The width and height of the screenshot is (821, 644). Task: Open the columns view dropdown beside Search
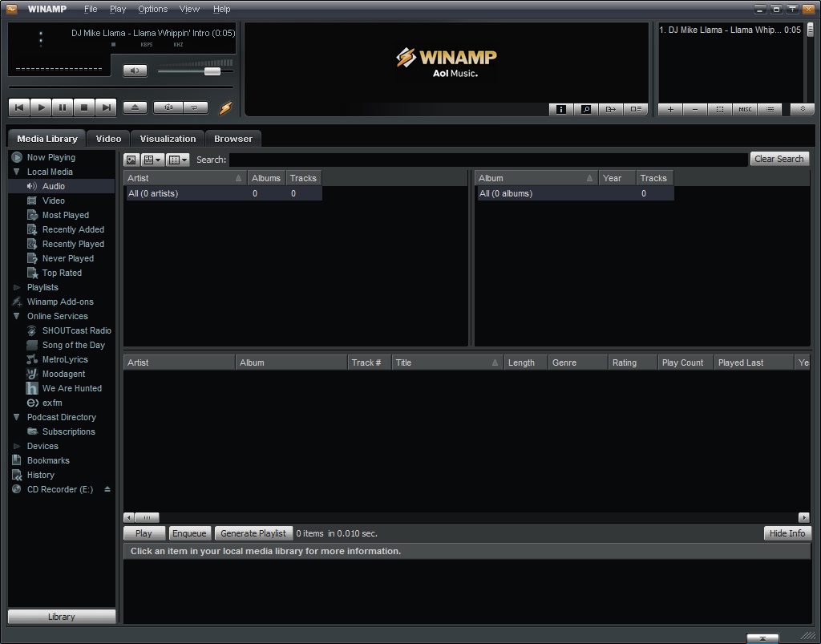[x=177, y=160]
